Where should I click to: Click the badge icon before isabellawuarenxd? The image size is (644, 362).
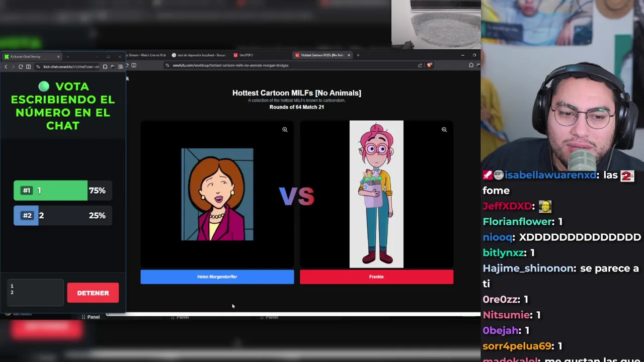(488, 175)
